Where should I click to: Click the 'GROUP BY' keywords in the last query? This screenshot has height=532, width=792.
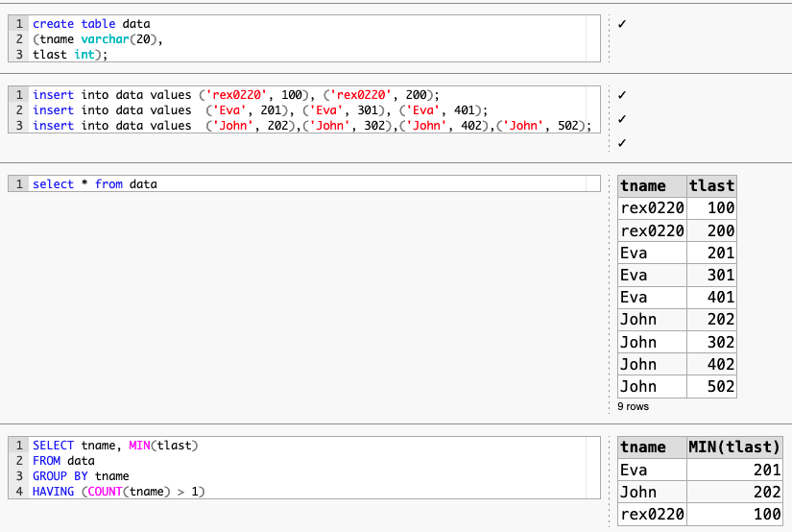pos(60,476)
